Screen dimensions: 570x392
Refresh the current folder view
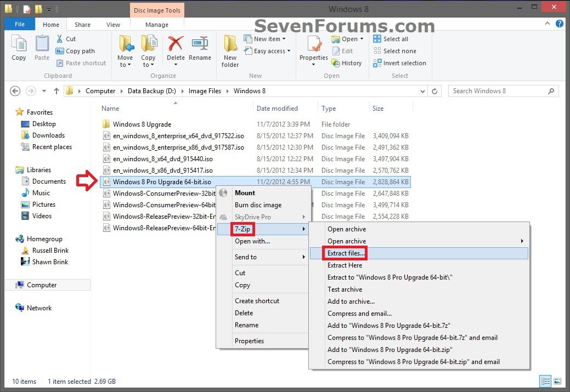434,91
